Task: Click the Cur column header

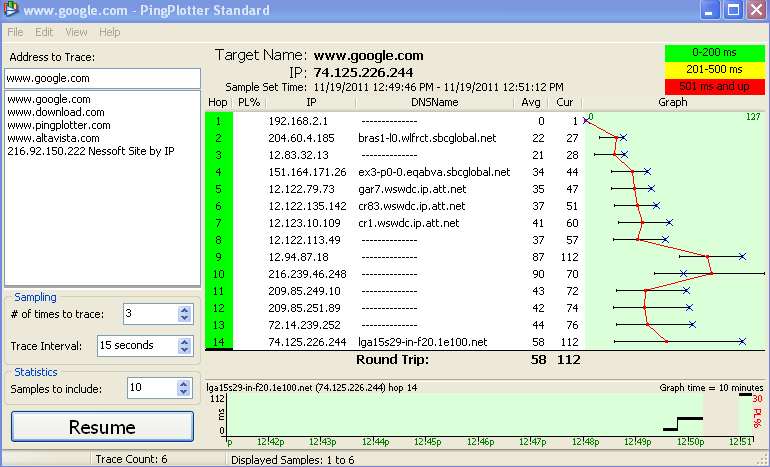Action: (x=565, y=102)
